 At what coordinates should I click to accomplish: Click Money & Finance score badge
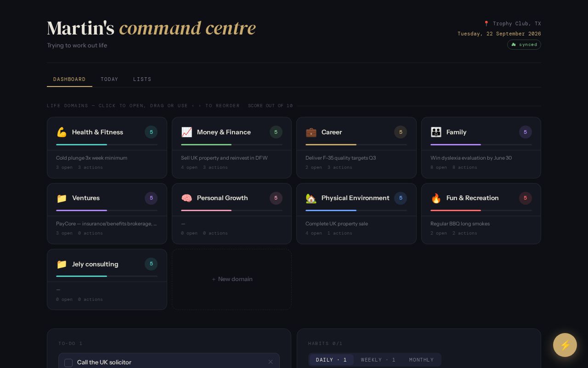pyautogui.click(x=276, y=132)
